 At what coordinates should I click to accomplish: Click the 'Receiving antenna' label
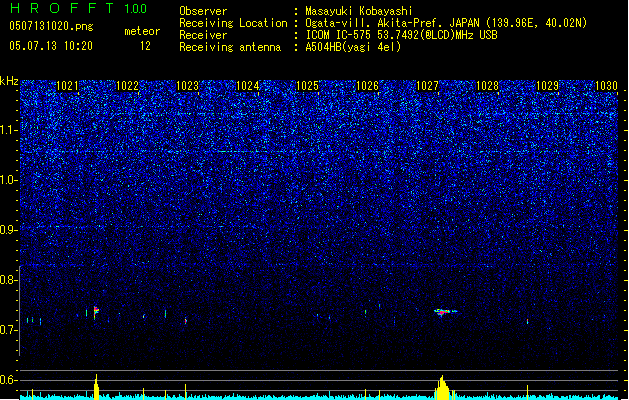click(230, 47)
